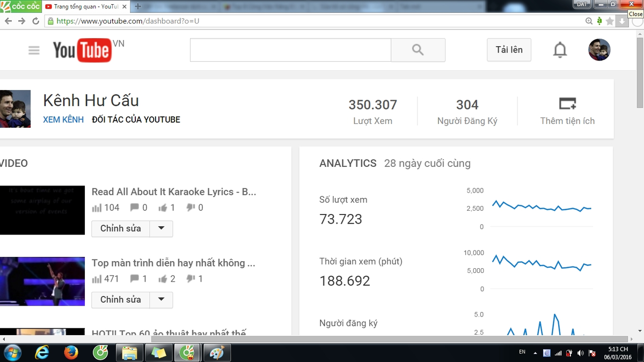
Task: Click the ĐỐI TÁC CỦA YOUTUBE label
Action: click(x=136, y=120)
